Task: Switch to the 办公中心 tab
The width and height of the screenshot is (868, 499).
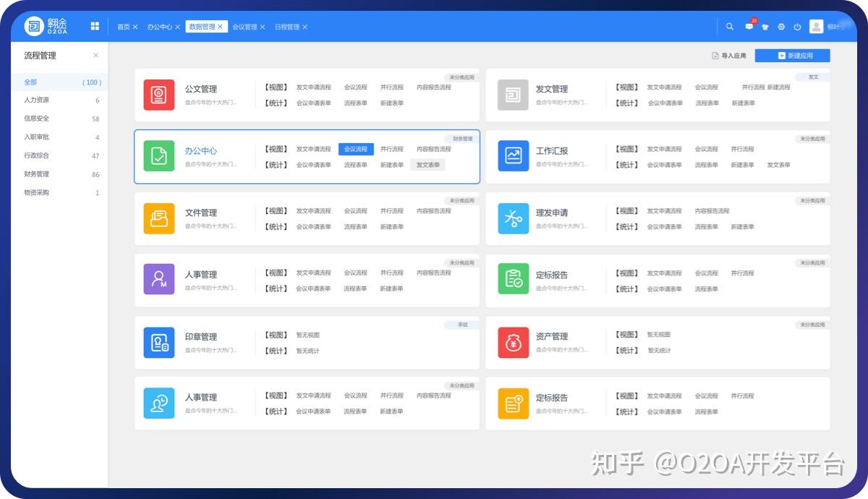Action: pyautogui.click(x=160, y=27)
